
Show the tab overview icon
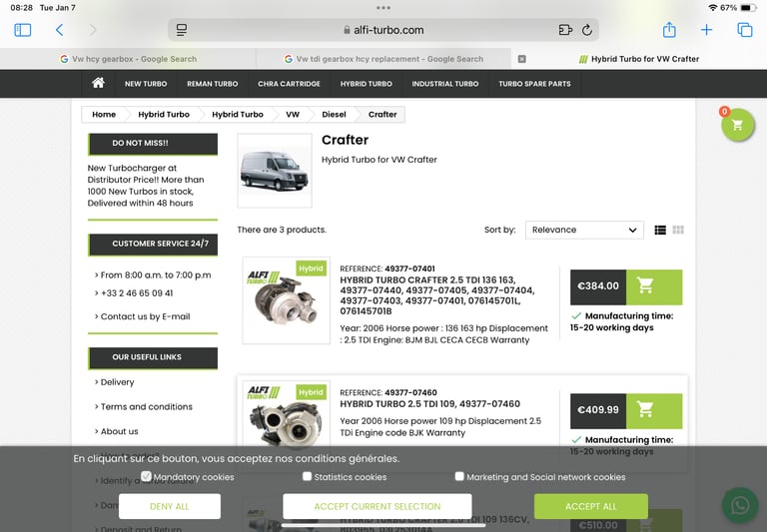coord(744,30)
